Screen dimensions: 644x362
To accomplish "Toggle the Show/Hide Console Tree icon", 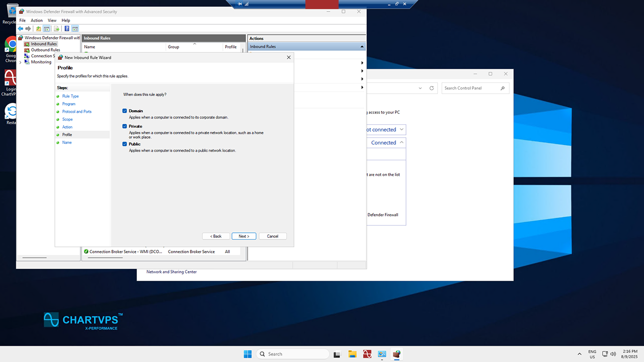I will [46, 29].
